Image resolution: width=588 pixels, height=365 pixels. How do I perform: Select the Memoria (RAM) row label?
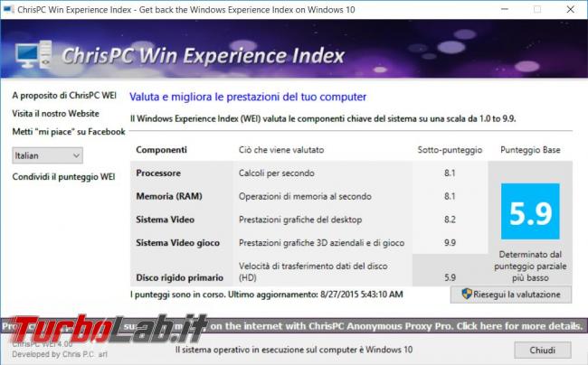(169, 196)
